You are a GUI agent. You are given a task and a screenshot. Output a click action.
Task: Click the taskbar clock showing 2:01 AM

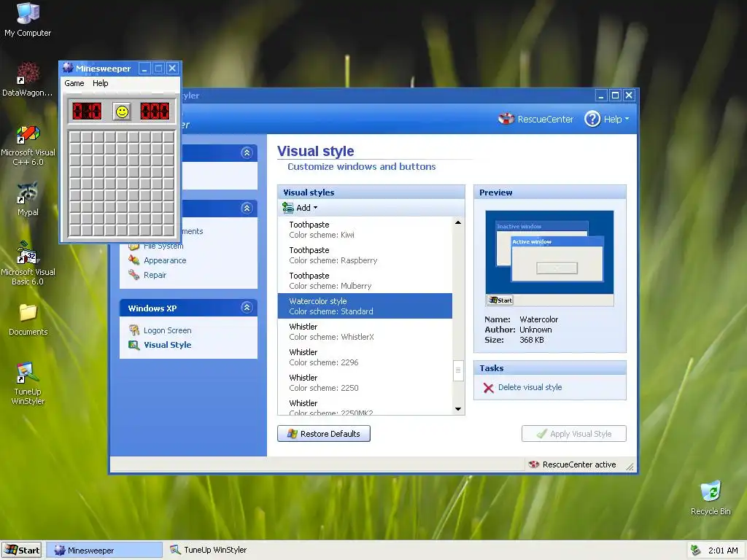(723, 551)
